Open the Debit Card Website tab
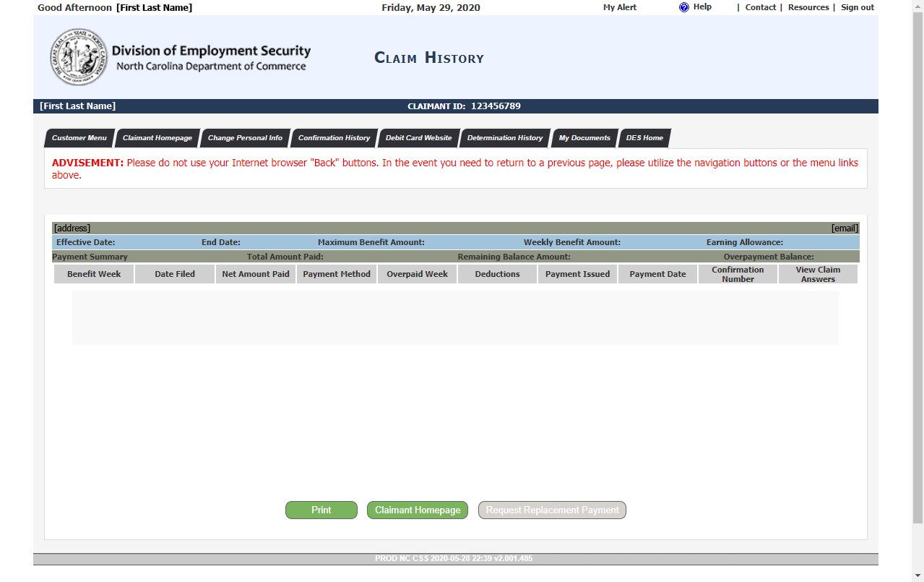The width and height of the screenshot is (924, 582). pyautogui.click(x=418, y=138)
